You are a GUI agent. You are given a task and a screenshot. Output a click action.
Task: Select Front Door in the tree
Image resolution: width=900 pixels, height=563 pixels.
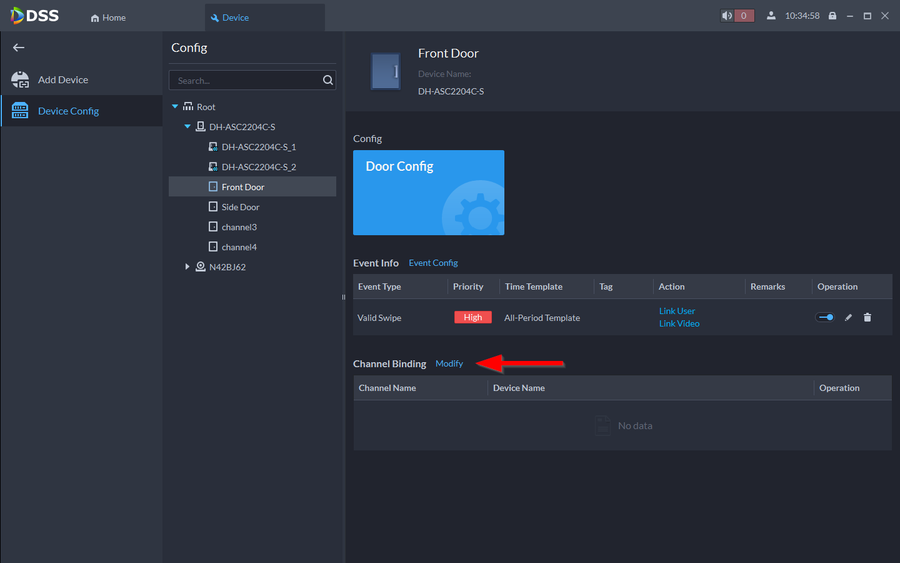(x=253, y=187)
